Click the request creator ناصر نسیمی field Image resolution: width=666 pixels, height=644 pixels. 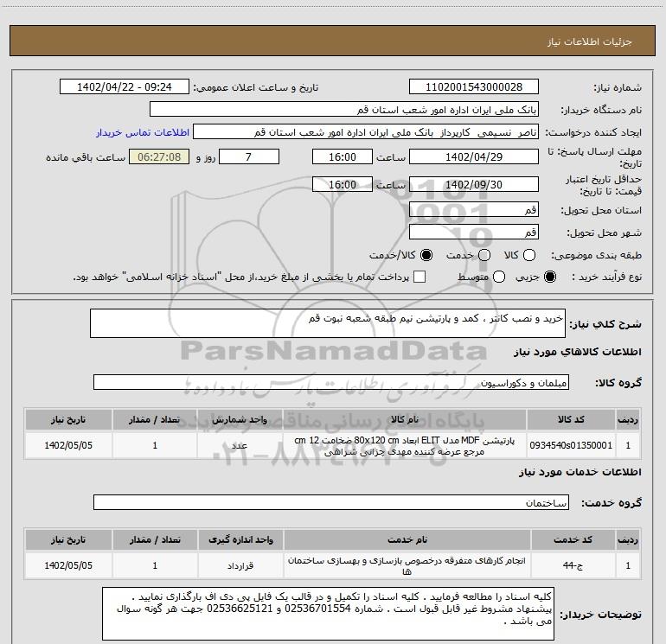pos(366,132)
